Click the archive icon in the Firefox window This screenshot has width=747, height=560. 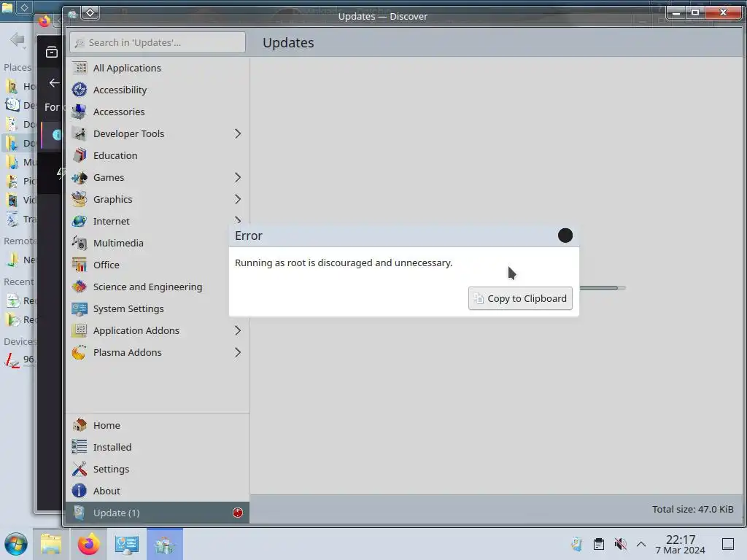tap(52, 52)
